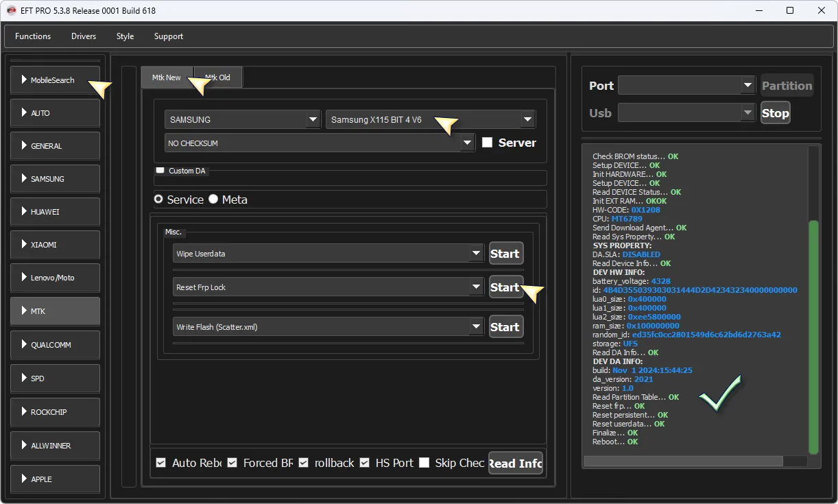Image resolution: width=838 pixels, height=504 pixels.
Task: Select the ROCKCHIP sidebar category
Action: click(55, 412)
